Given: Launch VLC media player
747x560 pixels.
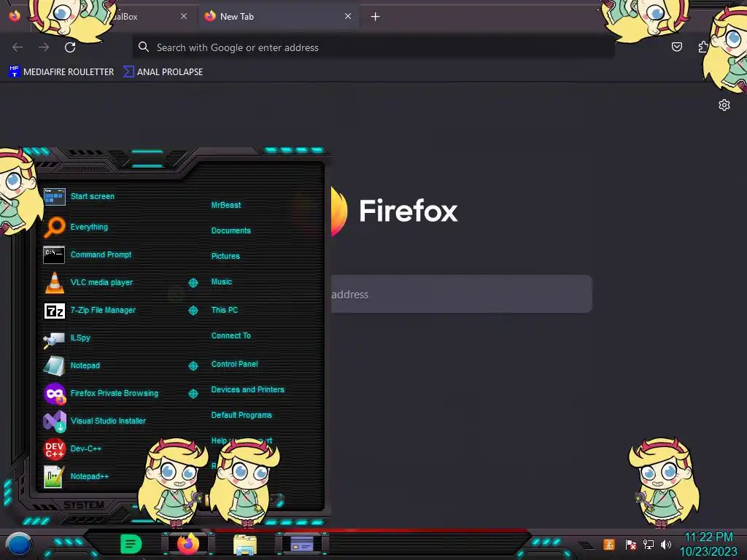Looking at the screenshot, I should (x=101, y=282).
